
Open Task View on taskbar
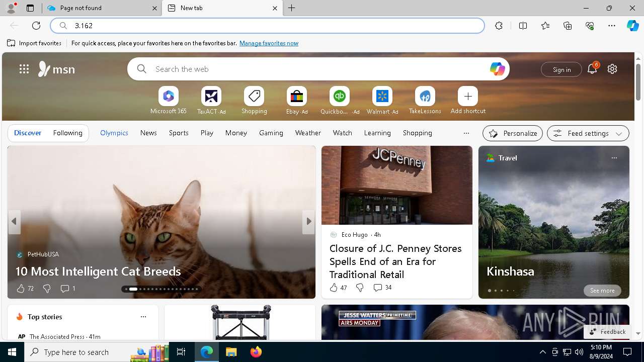[181, 352]
